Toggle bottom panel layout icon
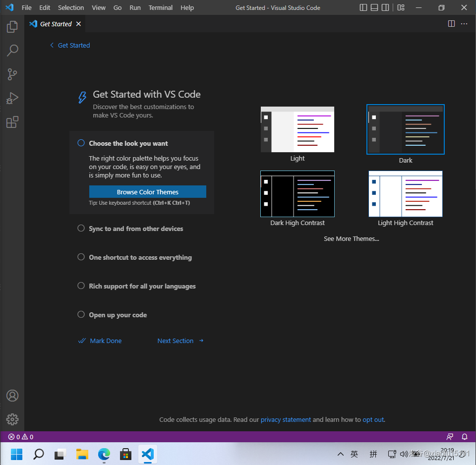Viewport: 476px width, 465px height. point(374,7)
